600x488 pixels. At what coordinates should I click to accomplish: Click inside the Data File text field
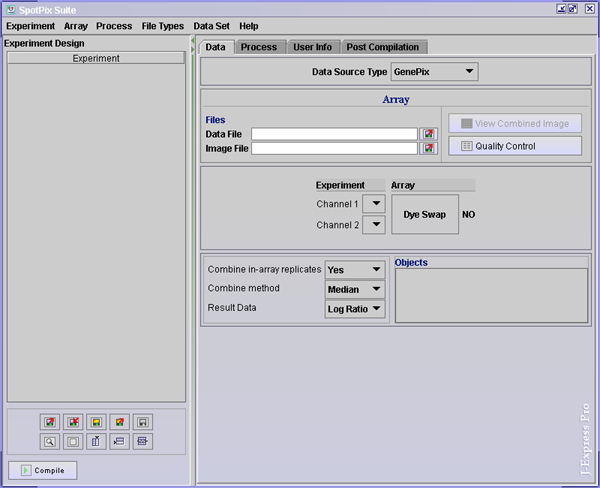[334, 134]
